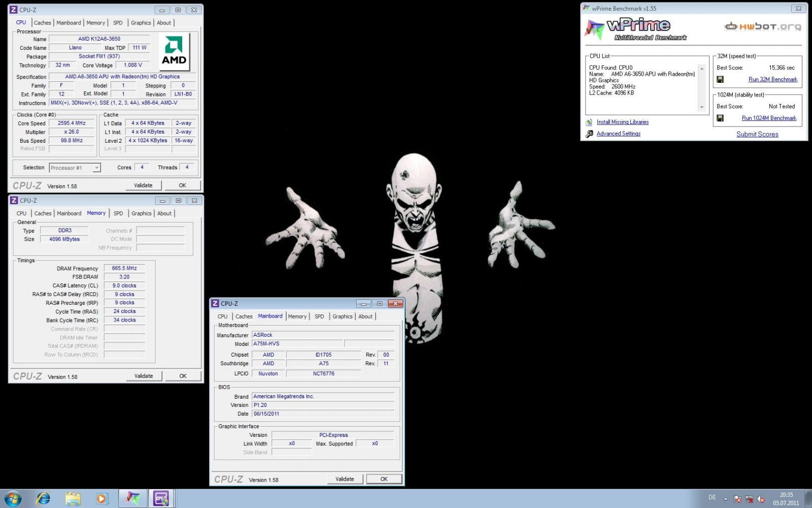The width and height of the screenshot is (812, 508).
Task: Click the BIOS Brand 'American Megatrends Inc.'
Action: [323, 397]
